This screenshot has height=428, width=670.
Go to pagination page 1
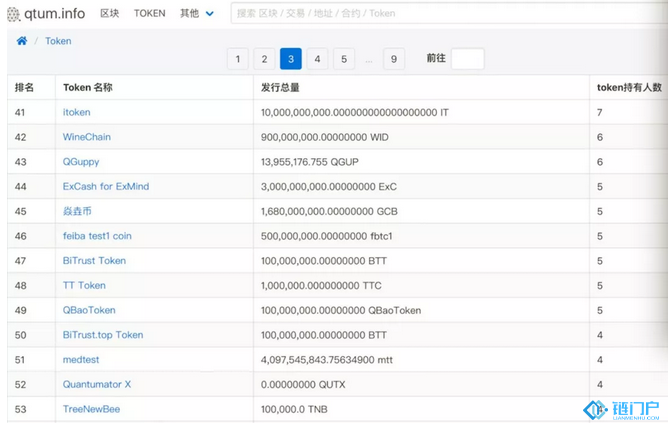coord(238,59)
